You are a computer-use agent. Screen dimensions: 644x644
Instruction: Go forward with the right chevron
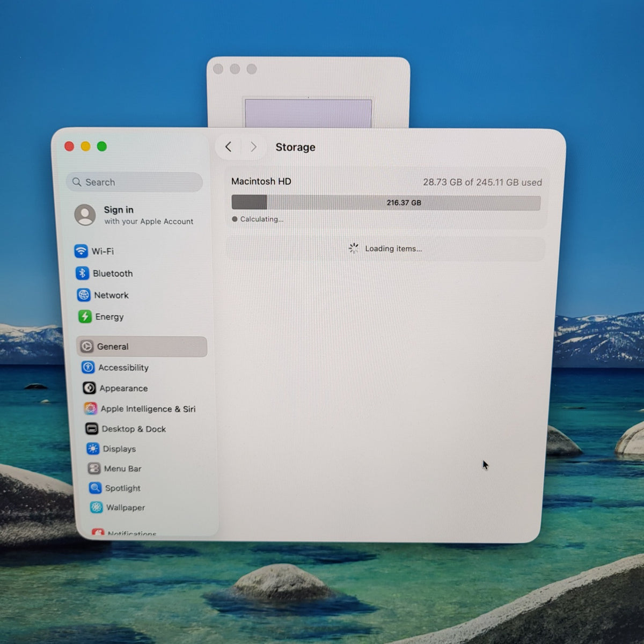(253, 147)
